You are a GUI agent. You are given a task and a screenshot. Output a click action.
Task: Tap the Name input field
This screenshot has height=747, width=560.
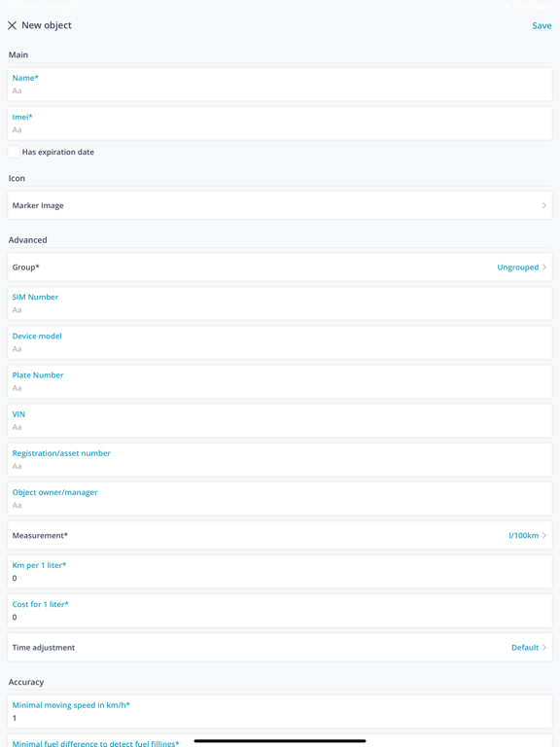[280, 85]
